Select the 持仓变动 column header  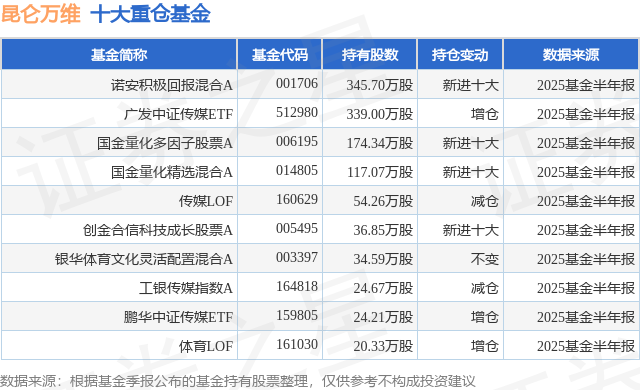pyautogui.click(x=460, y=55)
